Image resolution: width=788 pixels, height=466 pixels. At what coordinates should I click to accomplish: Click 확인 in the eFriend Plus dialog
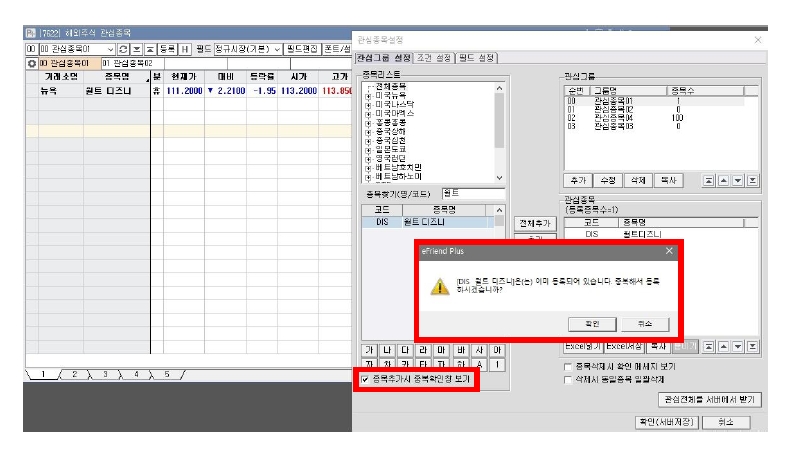click(x=592, y=324)
